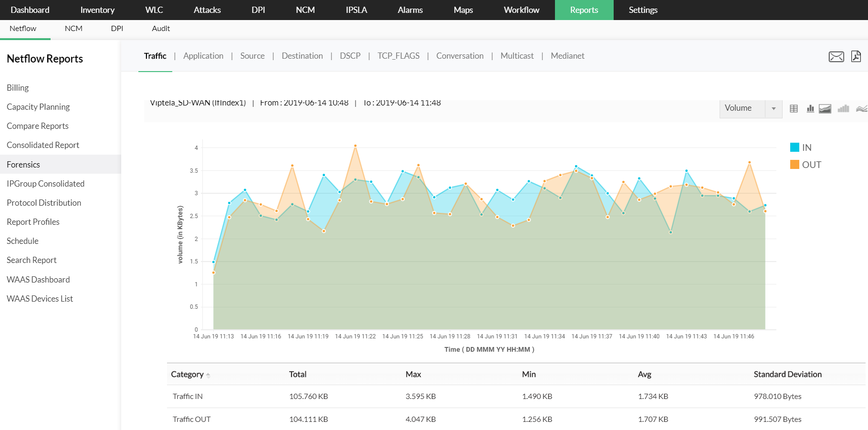Select the area chart view icon
Image resolution: width=868 pixels, height=430 pixels.
click(x=825, y=109)
